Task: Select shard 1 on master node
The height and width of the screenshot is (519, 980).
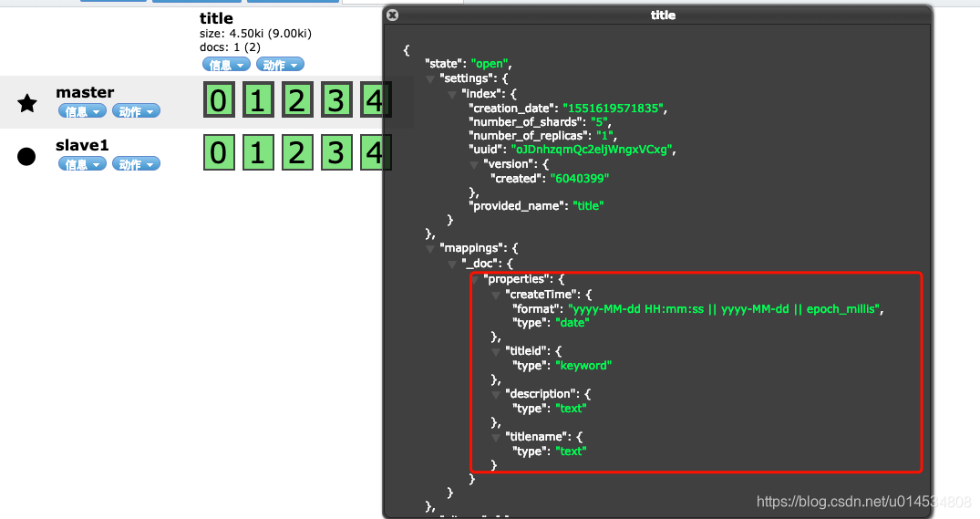Action: click(258, 99)
